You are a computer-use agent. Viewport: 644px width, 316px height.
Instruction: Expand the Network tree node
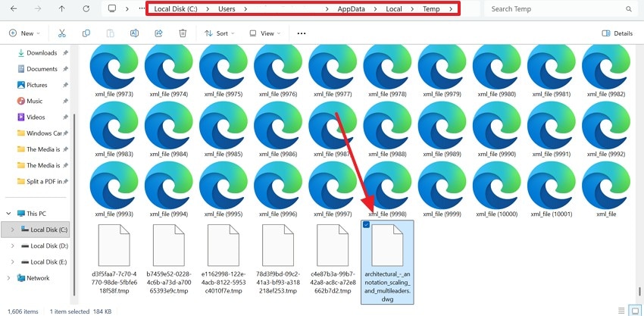click(8, 278)
